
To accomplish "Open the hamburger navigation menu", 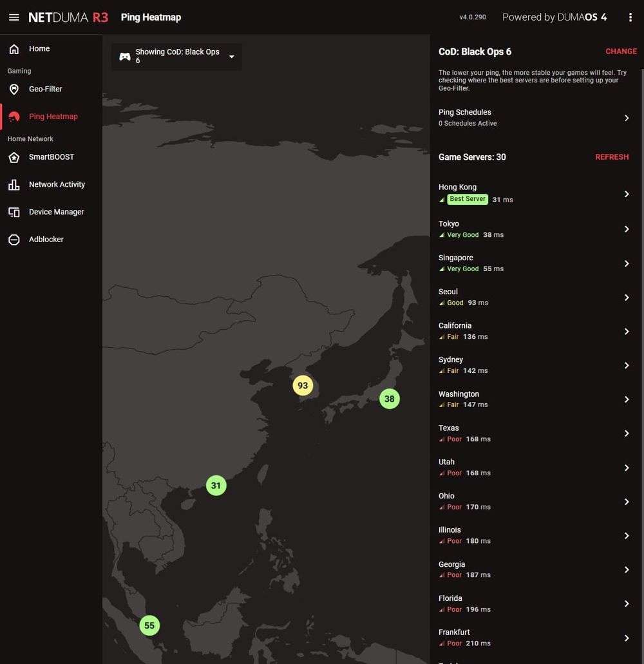I will [x=14, y=17].
